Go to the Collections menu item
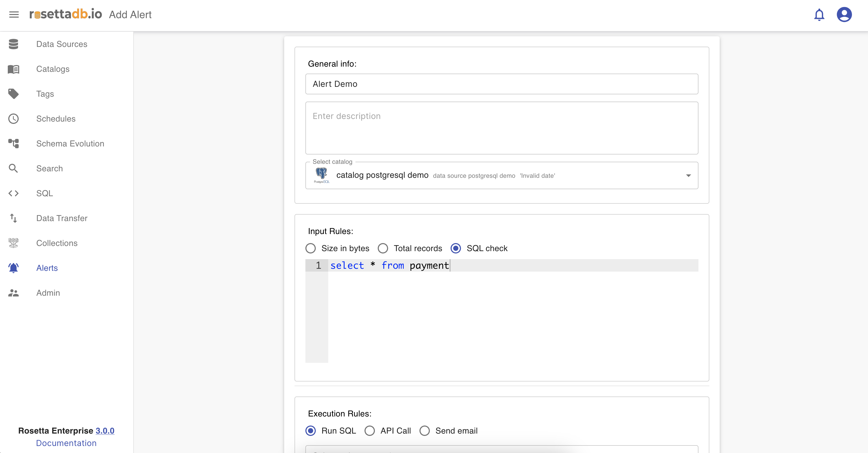868x453 pixels. [57, 243]
